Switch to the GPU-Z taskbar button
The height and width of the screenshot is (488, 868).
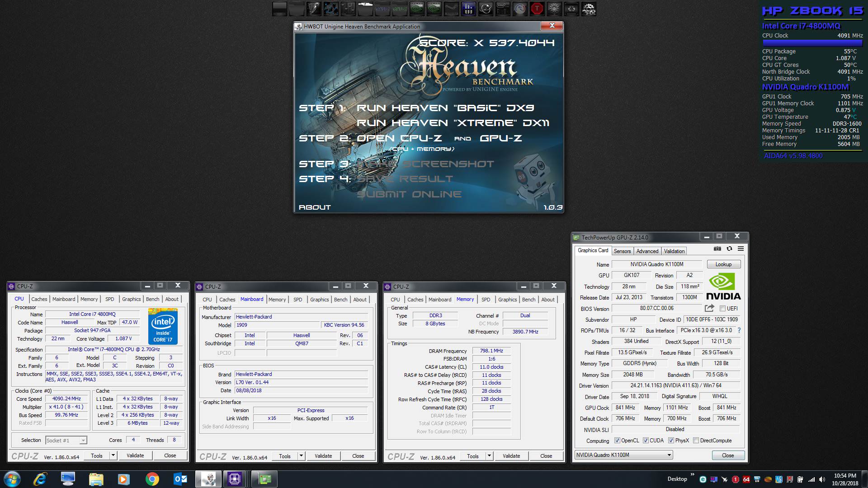point(264,479)
